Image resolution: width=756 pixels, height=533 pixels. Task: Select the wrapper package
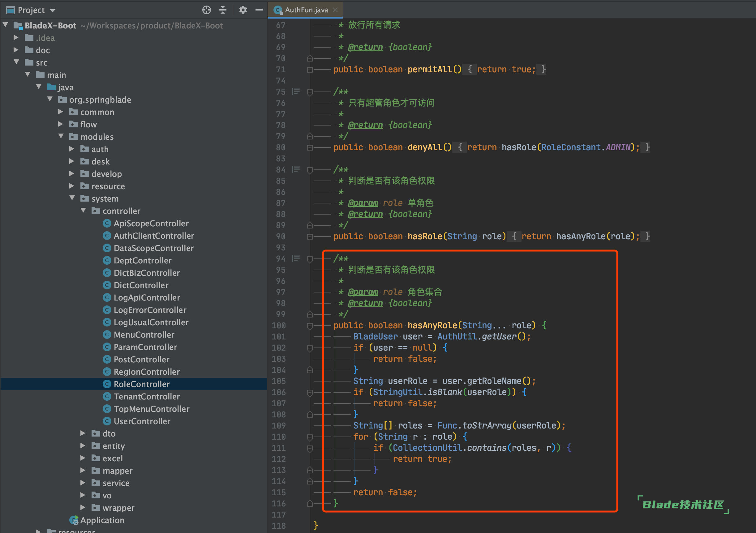[x=118, y=508]
